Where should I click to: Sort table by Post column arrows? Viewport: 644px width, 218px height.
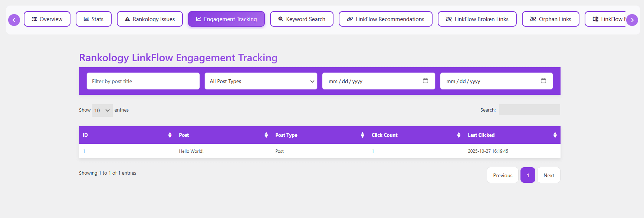(x=266, y=135)
